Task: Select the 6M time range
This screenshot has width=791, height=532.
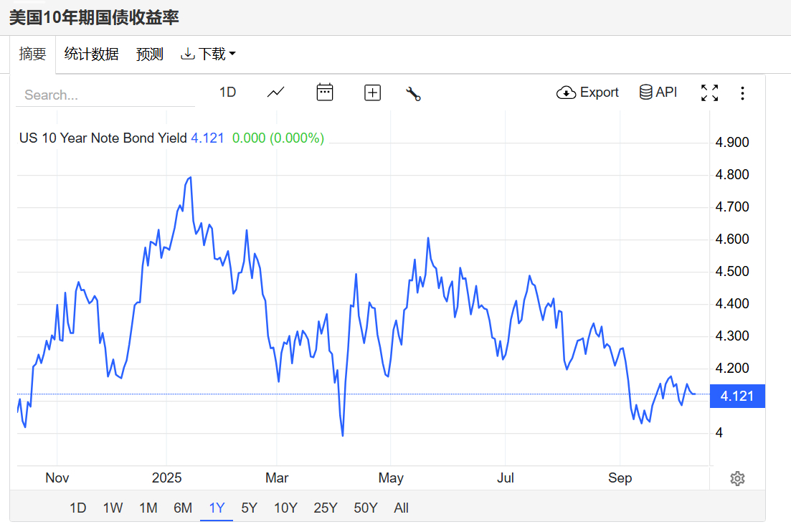Action: click(183, 508)
